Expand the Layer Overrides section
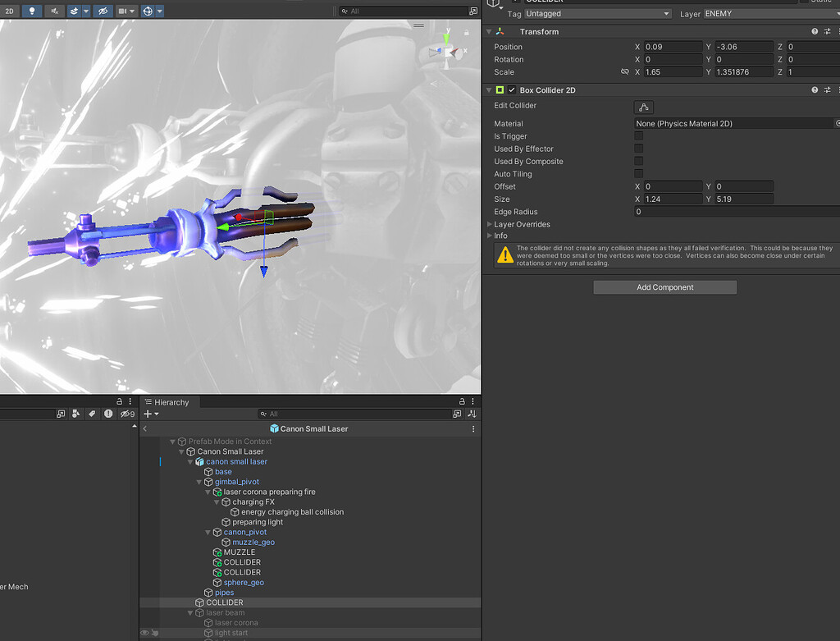 pyautogui.click(x=489, y=223)
